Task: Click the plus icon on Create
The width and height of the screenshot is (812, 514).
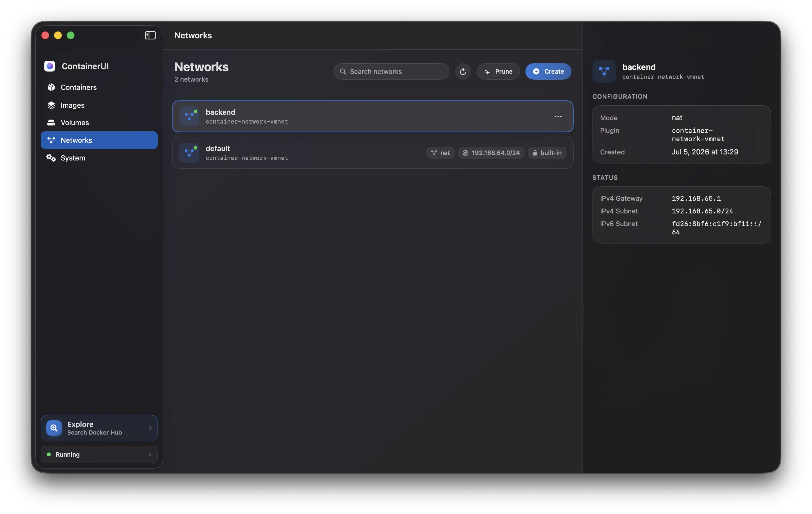Action: 536,71
